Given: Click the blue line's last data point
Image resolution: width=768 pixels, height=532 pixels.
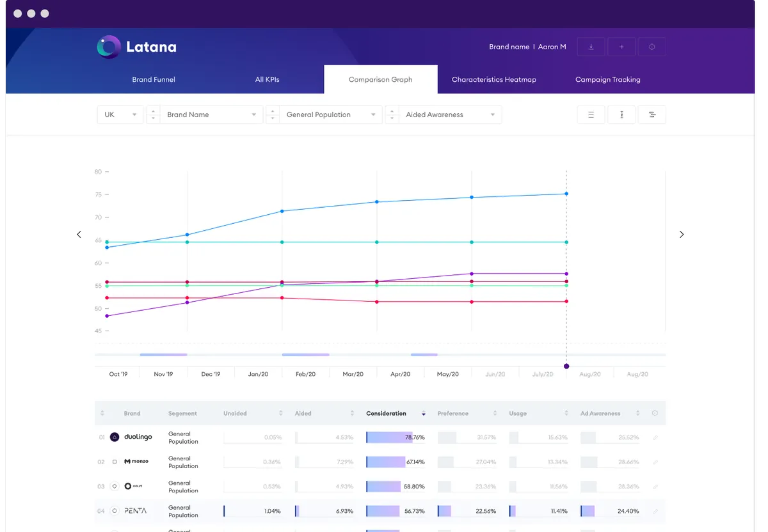Looking at the screenshot, I should coord(566,194).
